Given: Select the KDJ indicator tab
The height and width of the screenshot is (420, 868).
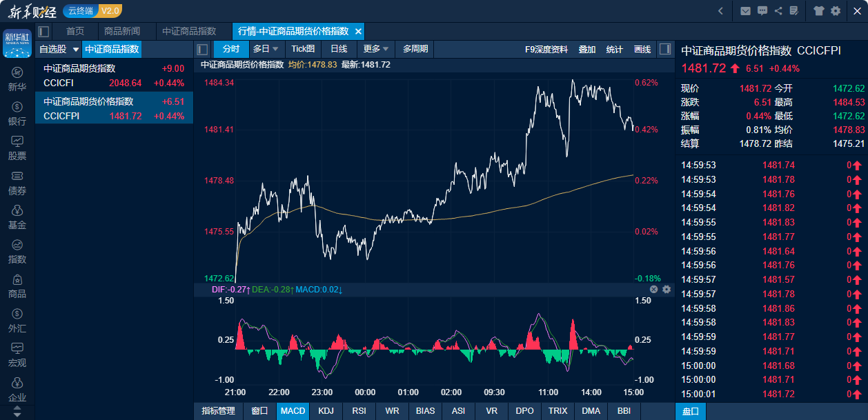Looking at the screenshot, I should pyautogui.click(x=326, y=411).
